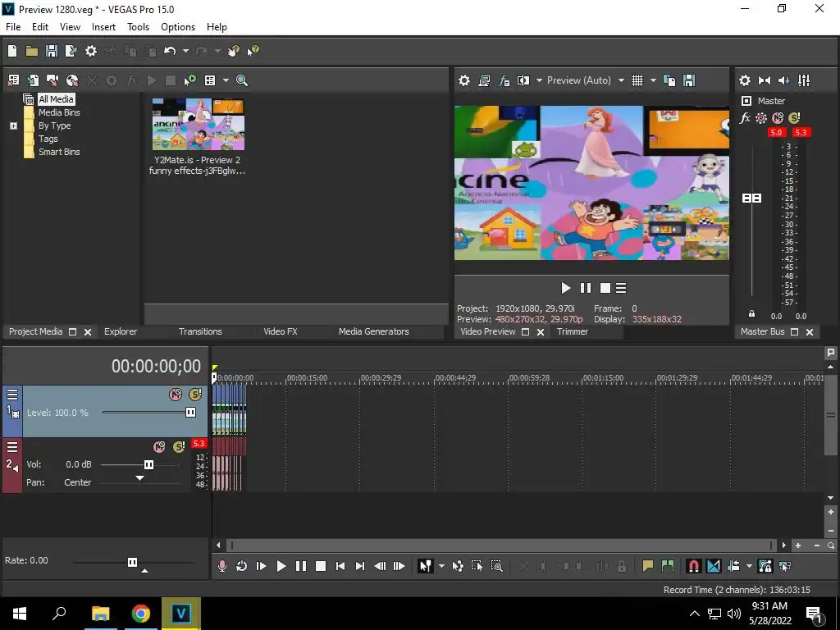The height and width of the screenshot is (630, 840).
Task: Expand the By Type tree node
Action: 13,126
